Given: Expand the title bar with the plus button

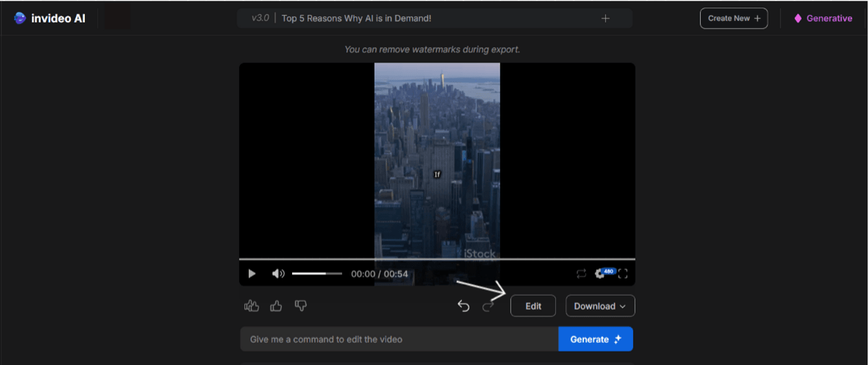Looking at the screenshot, I should (606, 18).
